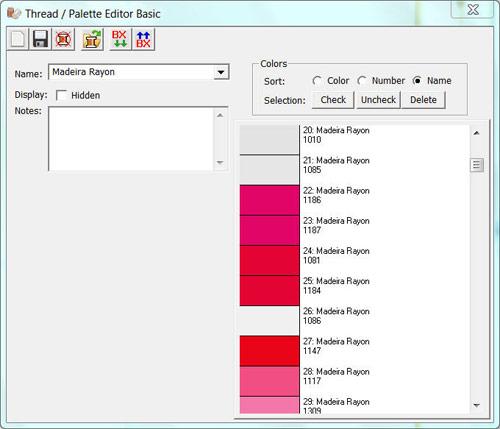Close the Thread / Palette Editor window
500x429 pixels.
473,9
